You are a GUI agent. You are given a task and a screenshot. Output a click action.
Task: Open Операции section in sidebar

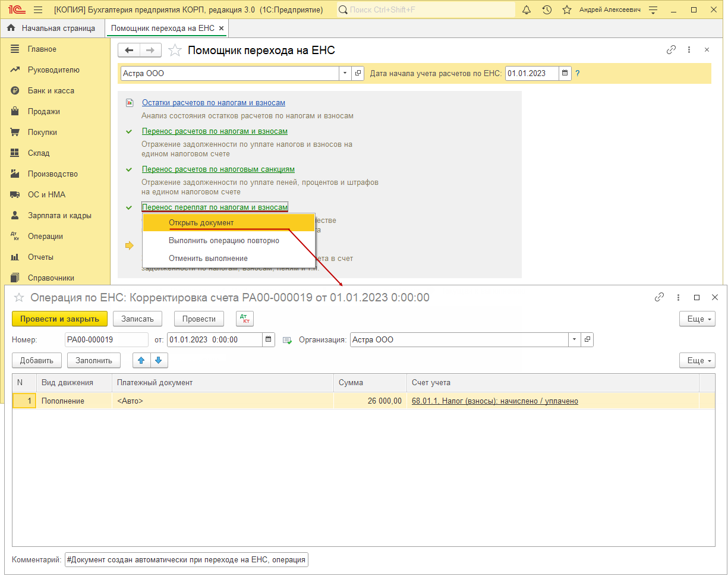tap(45, 237)
